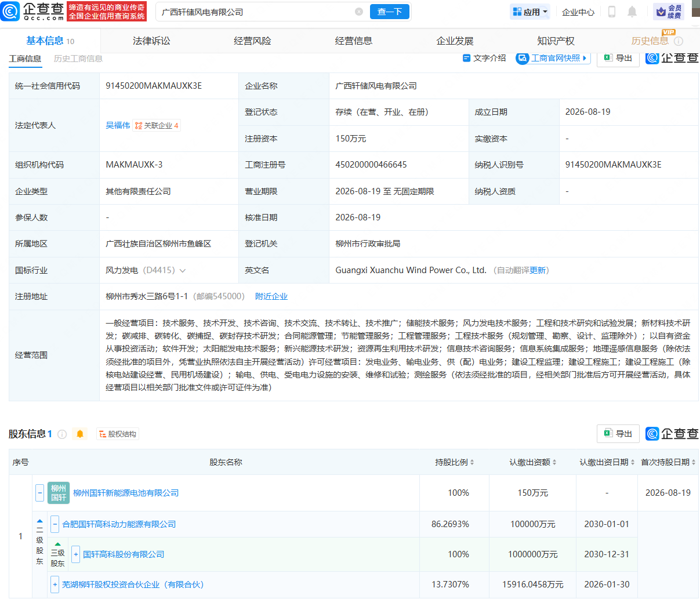Open the 应用 dropdown menu
700x599 pixels.
(530, 12)
